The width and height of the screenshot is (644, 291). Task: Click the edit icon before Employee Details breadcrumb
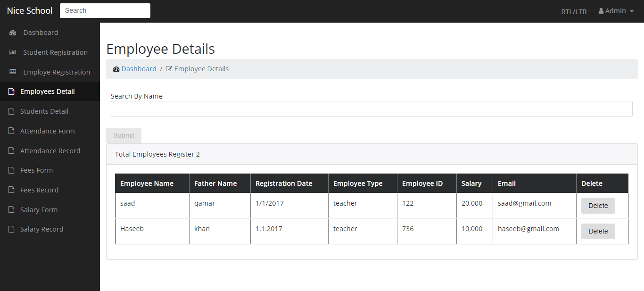tap(169, 69)
